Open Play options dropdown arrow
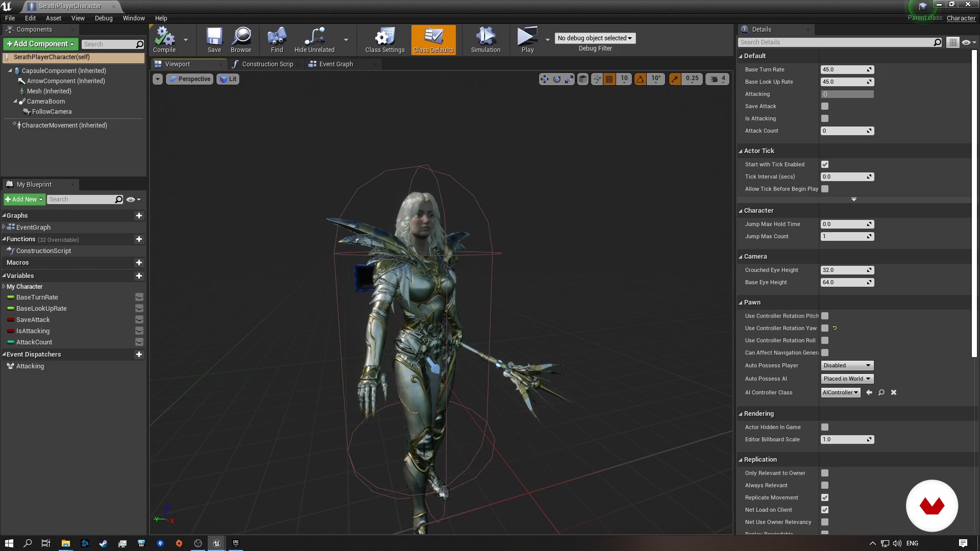Viewport: 980px width, 551px height. tap(548, 40)
